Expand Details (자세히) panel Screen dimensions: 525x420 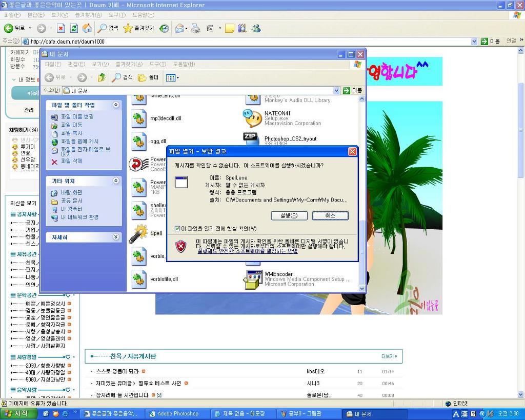[116, 237]
